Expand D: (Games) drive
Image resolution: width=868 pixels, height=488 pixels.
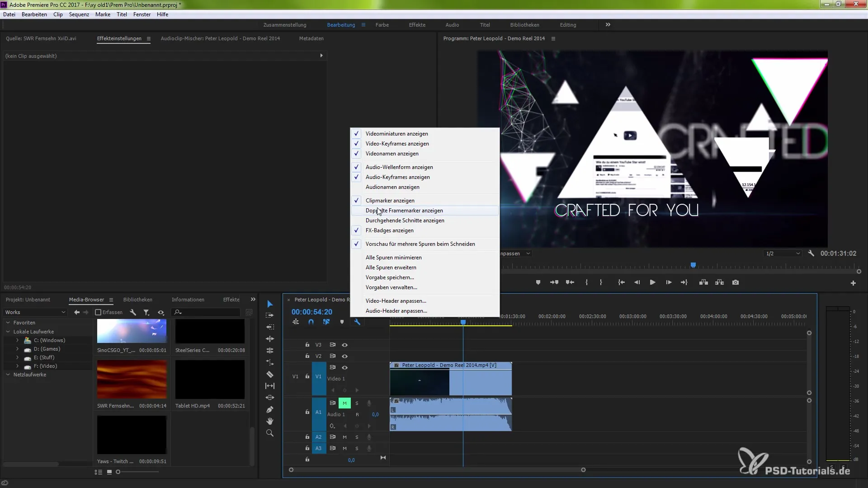pyautogui.click(x=17, y=349)
